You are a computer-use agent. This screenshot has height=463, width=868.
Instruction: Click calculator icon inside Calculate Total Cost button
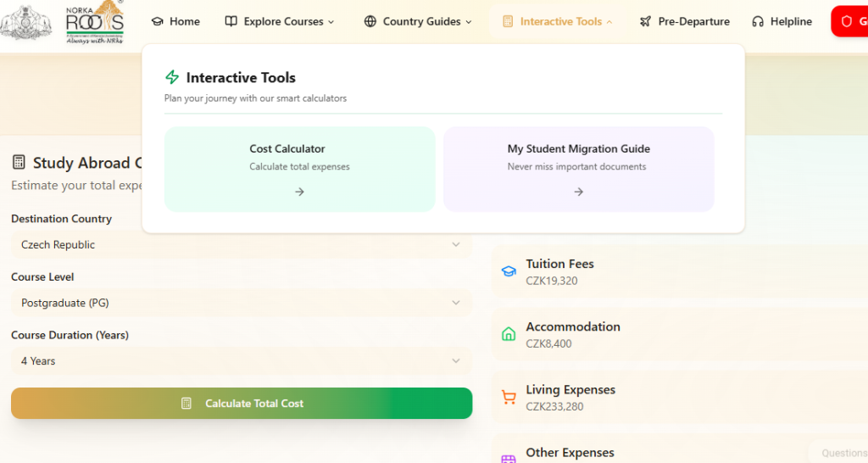click(186, 403)
